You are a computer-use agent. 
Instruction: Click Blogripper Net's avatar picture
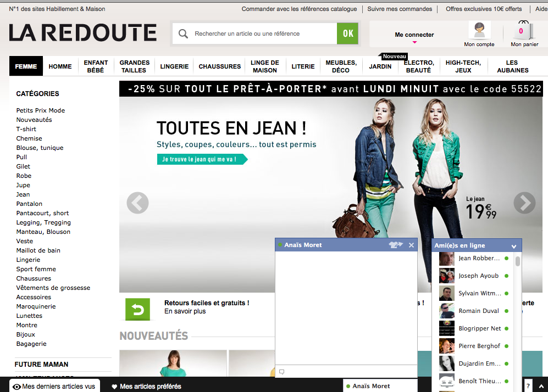[447, 328]
